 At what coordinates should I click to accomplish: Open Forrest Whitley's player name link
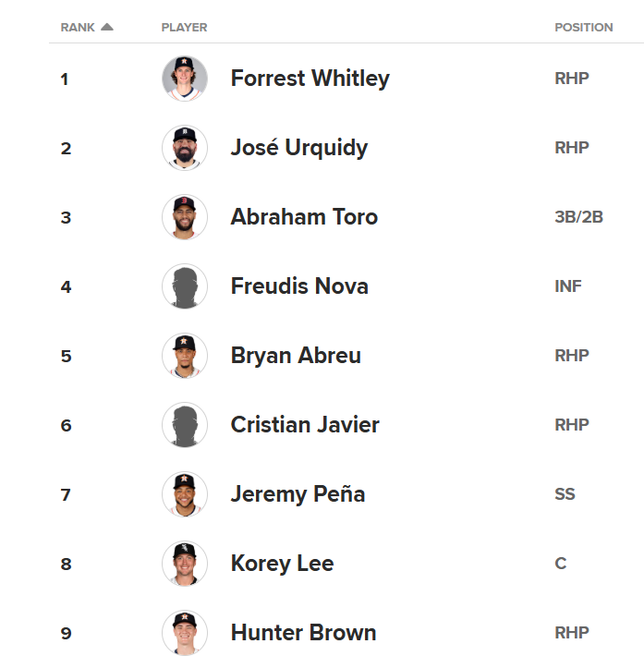(x=310, y=79)
